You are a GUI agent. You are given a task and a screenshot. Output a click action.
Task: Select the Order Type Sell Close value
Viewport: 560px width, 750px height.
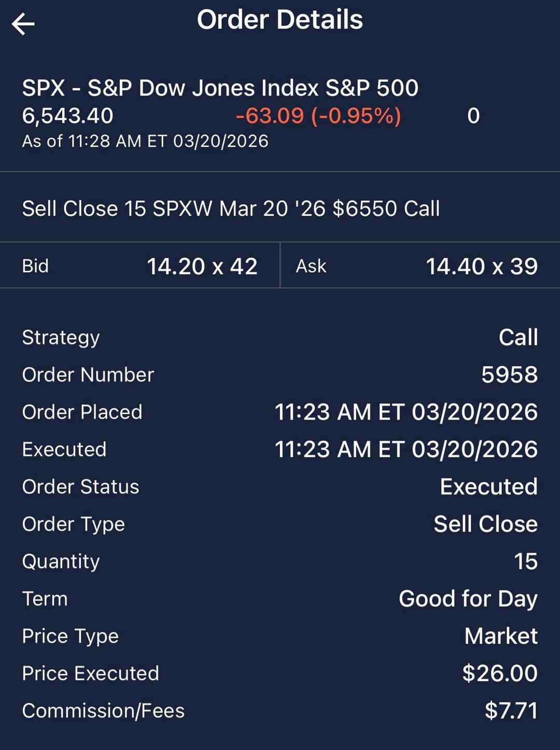tap(485, 524)
